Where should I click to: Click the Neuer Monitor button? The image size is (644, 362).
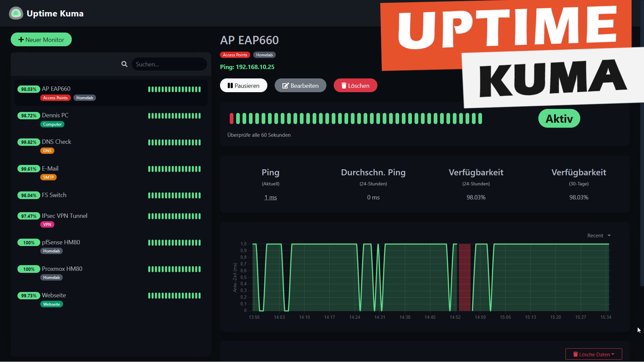tap(41, 40)
